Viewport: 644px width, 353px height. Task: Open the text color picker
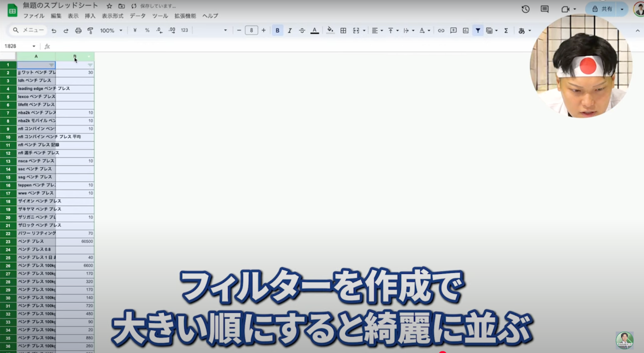coord(315,31)
